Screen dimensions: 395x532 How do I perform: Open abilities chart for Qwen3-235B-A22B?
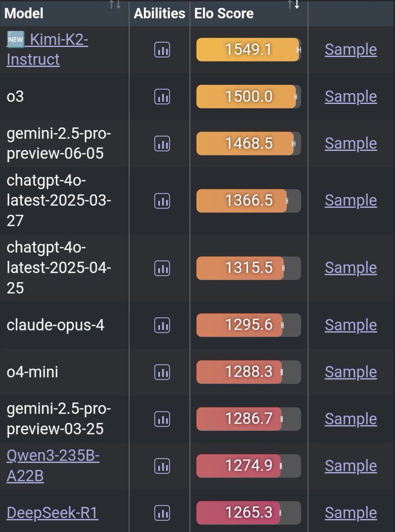pos(162,466)
